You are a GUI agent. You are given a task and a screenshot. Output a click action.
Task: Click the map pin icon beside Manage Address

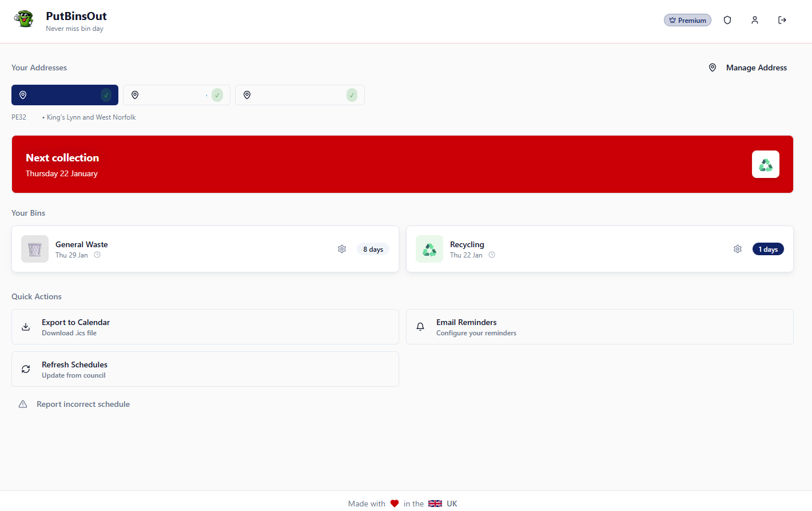(x=713, y=68)
